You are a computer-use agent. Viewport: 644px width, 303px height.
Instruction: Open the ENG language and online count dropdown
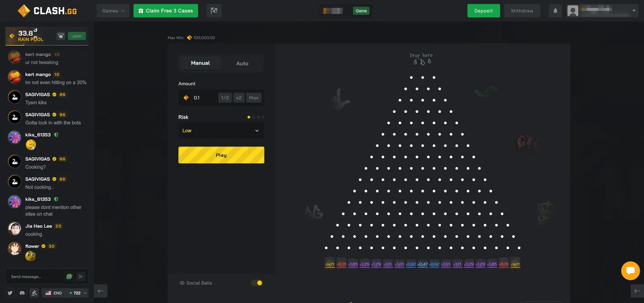(65, 293)
